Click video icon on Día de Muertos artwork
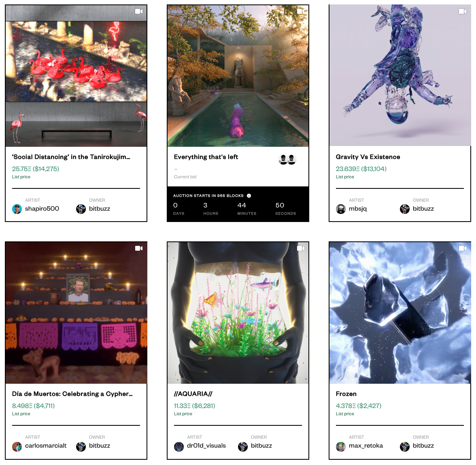Viewport: 476px width, 465px height. click(139, 248)
